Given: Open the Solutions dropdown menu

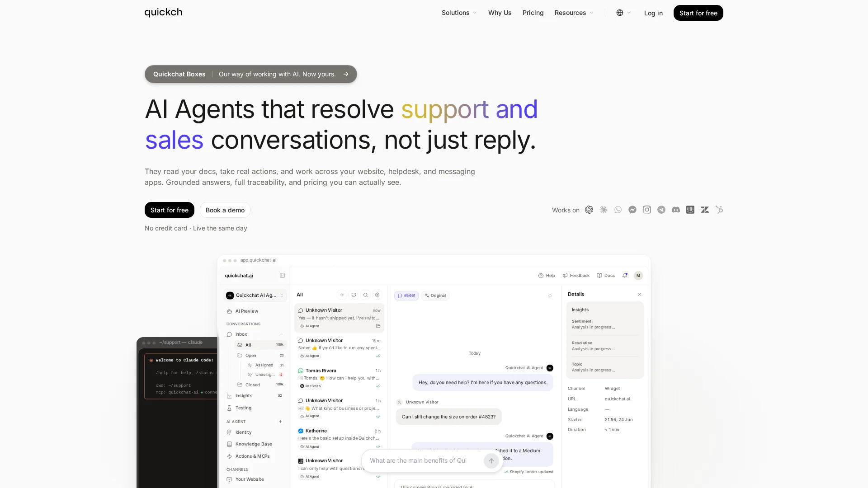Looking at the screenshot, I should coord(459,13).
